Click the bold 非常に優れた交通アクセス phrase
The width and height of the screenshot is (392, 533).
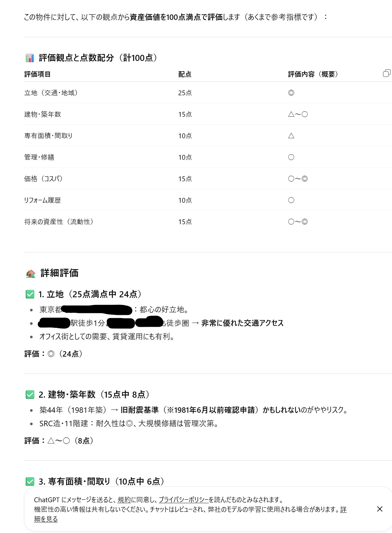click(x=243, y=323)
